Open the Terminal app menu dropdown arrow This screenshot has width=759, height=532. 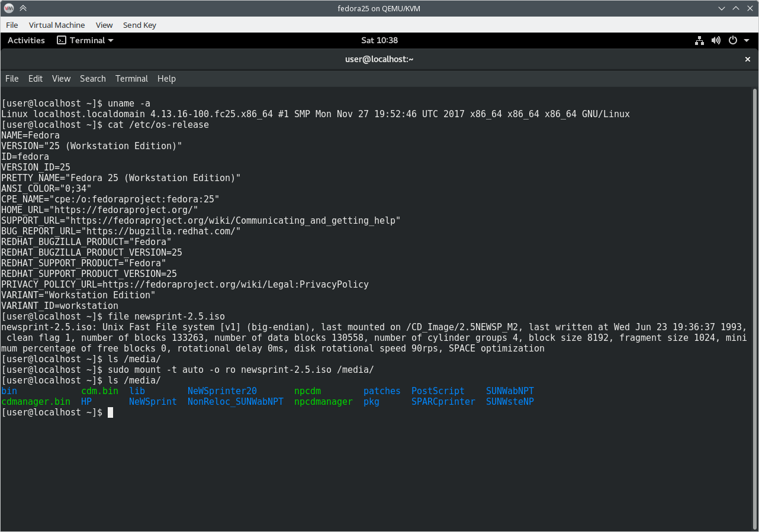(x=111, y=40)
